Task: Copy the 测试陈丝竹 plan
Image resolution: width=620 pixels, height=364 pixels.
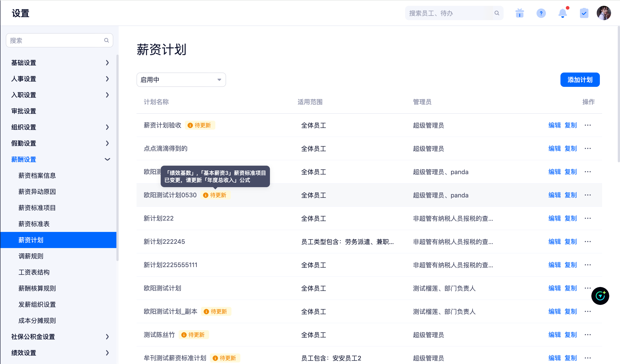Action: 570,335
